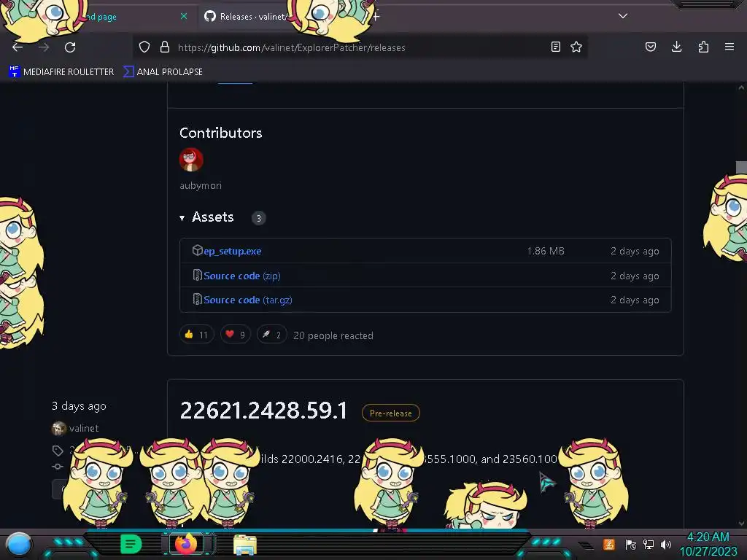Open the volume speaker tray icon

[x=665, y=544]
